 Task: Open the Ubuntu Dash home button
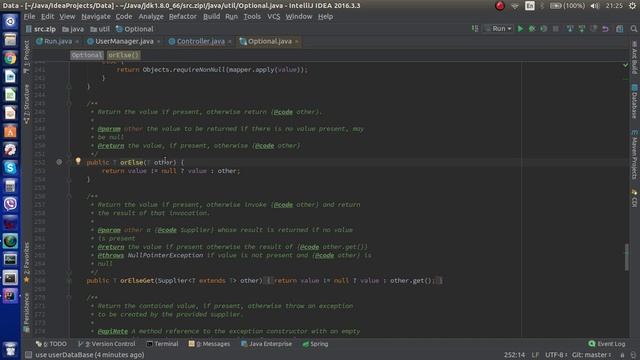tap(10, 21)
